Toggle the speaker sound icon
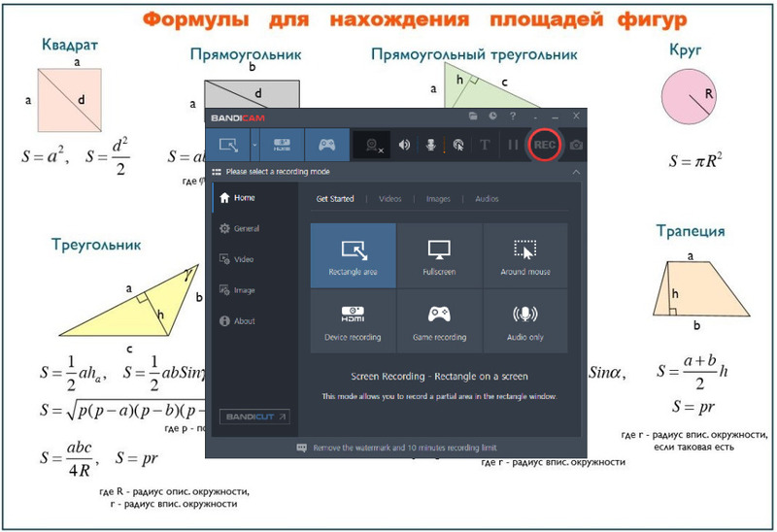 404,145
